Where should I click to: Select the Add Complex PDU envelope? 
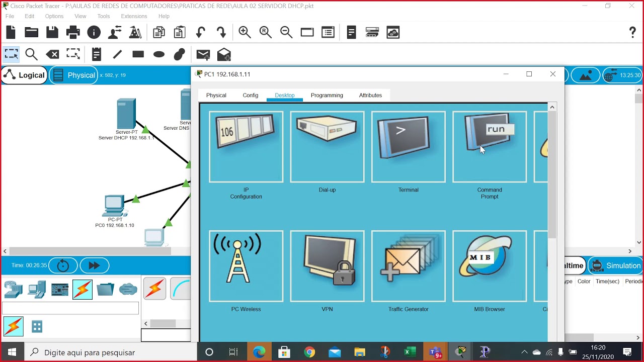coord(224,54)
